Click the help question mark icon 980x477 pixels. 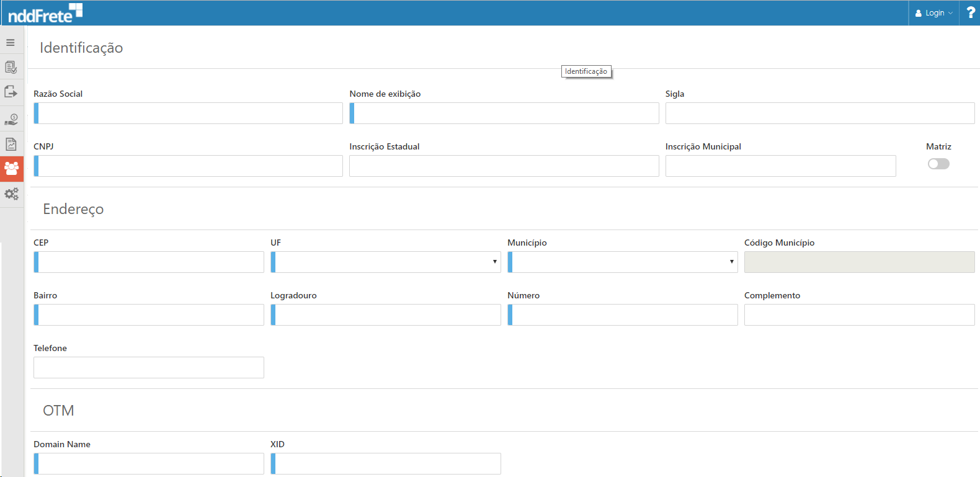click(971, 12)
